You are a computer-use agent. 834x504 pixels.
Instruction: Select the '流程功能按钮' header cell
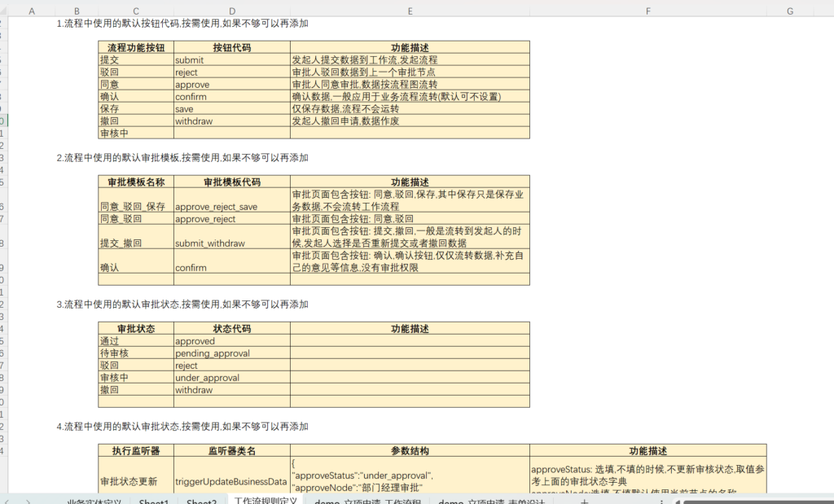[x=136, y=47]
